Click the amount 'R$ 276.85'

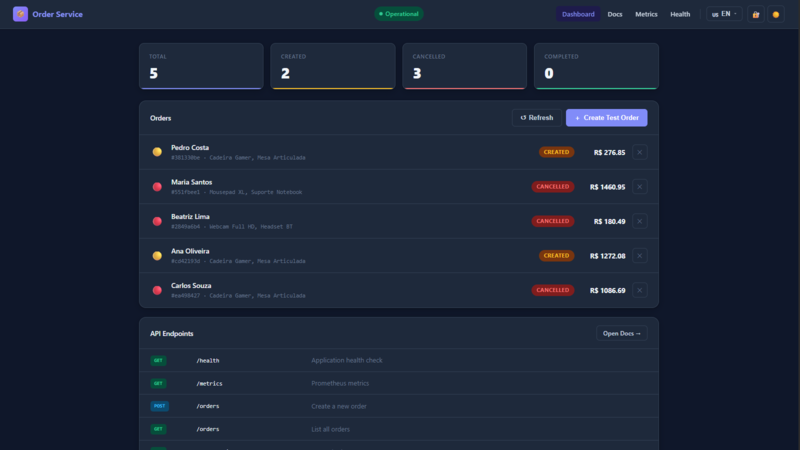(x=609, y=153)
